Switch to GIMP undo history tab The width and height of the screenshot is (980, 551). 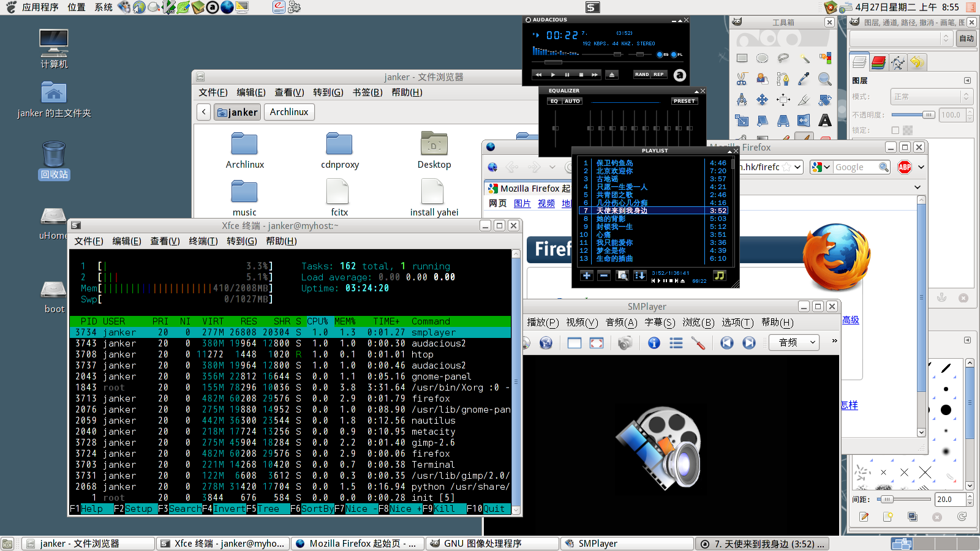coord(916,62)
